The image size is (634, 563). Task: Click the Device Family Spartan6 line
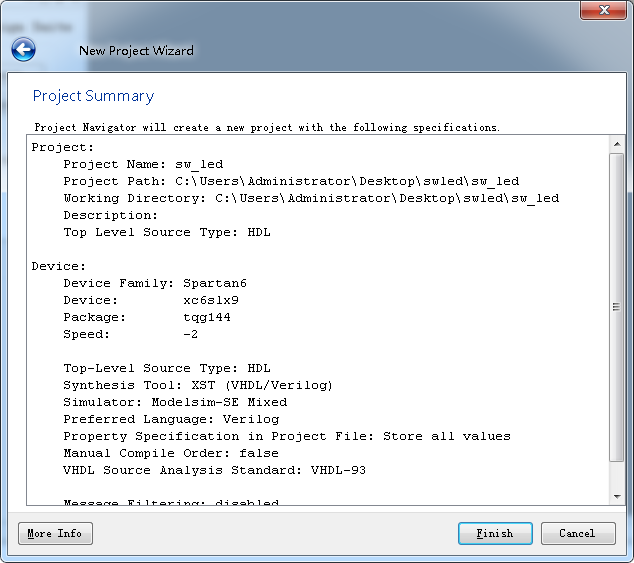click(x=154, y=283)
